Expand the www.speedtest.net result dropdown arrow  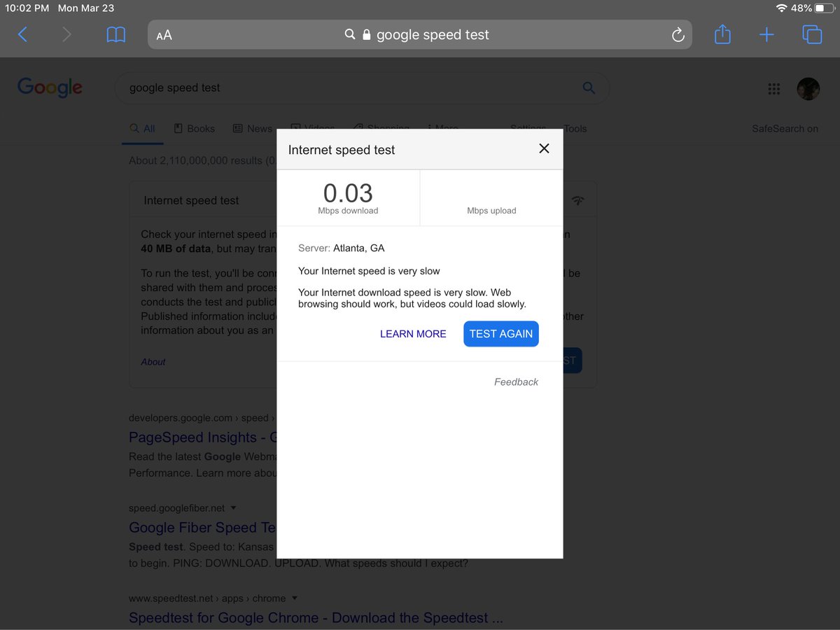294,598
